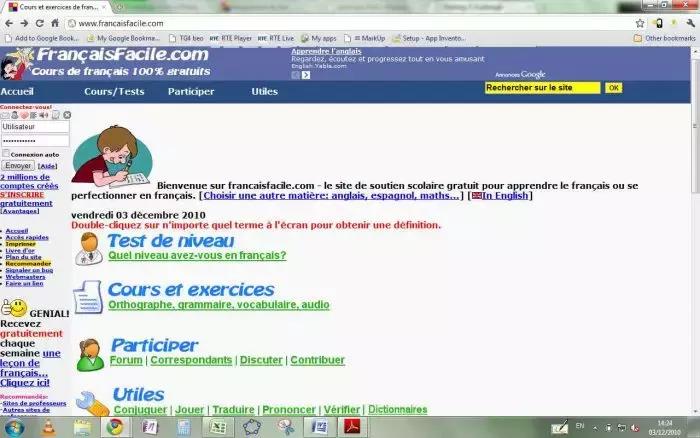The width and height of the screenshot is (700, 438).
Task: Select the Cours et exercices browser tab
Action: click(x=58, y=7)
